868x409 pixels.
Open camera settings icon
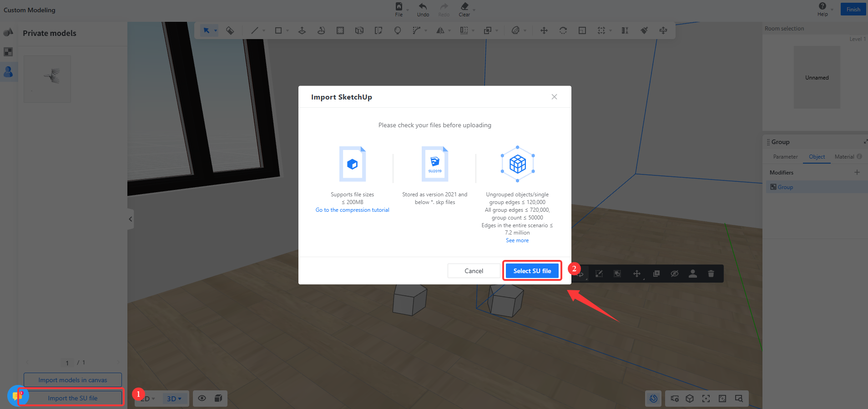675,399
